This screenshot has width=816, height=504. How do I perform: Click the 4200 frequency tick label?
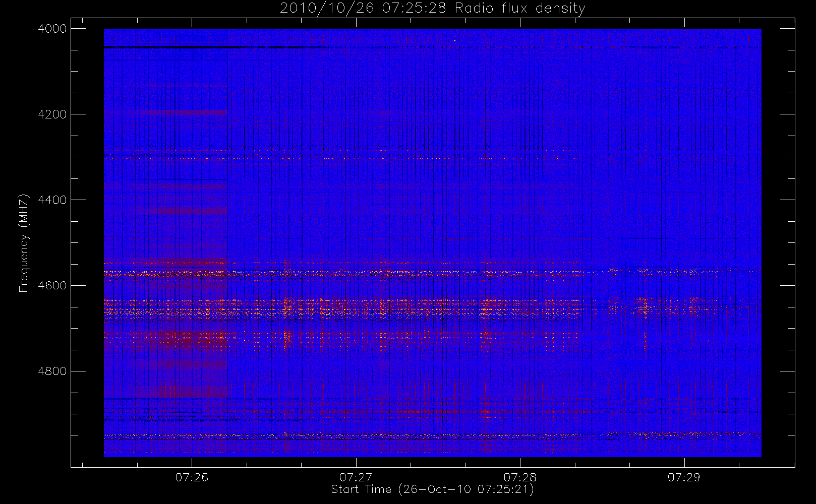[x=52, y=114]
